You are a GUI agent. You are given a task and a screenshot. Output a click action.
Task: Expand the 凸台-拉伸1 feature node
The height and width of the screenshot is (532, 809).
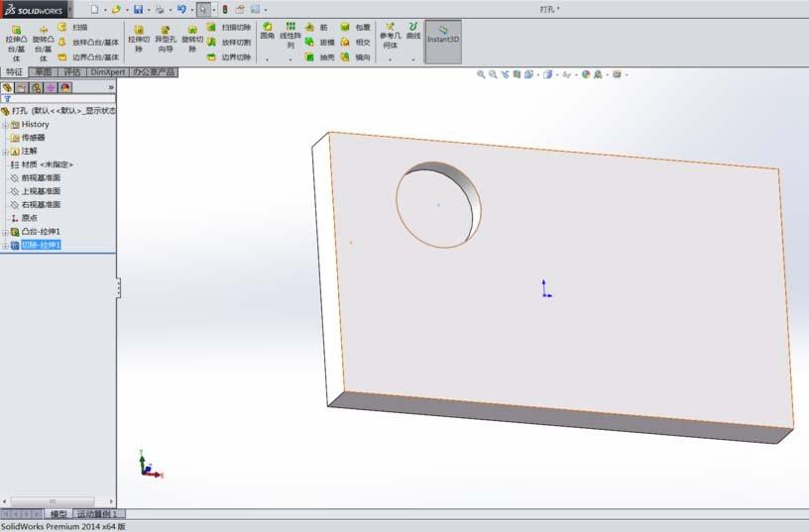point(5,232)
